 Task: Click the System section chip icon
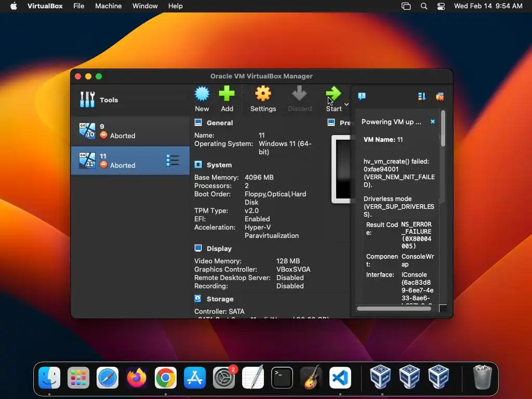coord(198,165)
